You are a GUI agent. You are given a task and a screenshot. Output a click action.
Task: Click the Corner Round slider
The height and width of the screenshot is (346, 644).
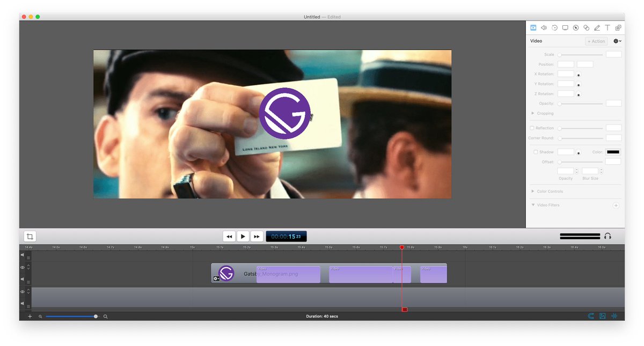coord(580,138)
